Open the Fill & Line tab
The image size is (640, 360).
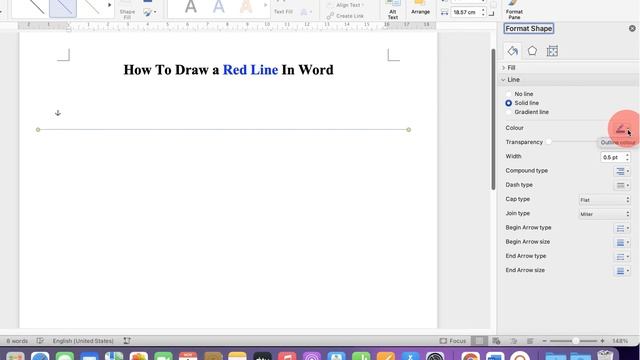[x=513, y=51]
